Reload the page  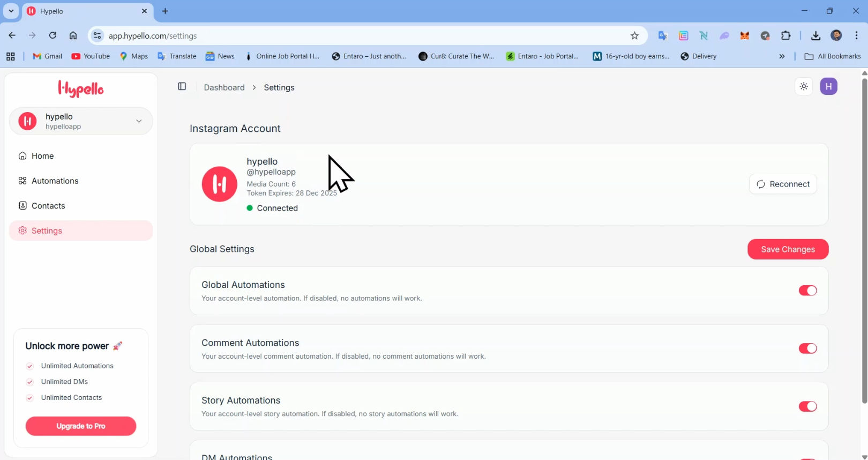coord(53,35)
